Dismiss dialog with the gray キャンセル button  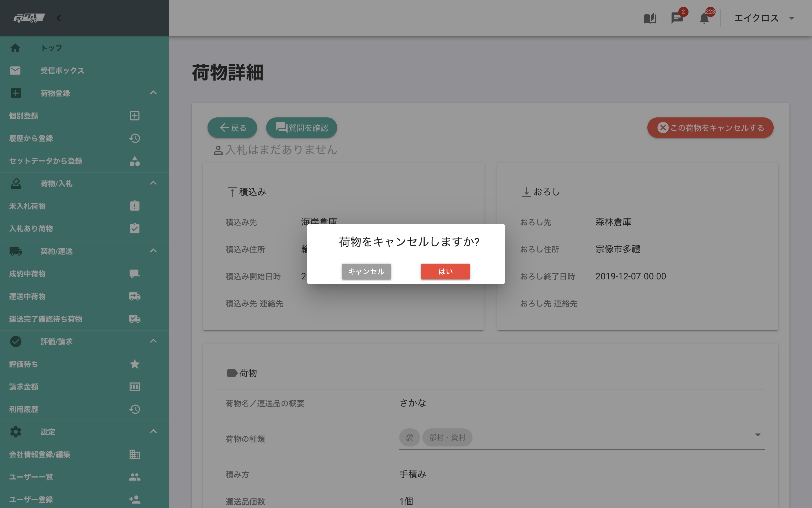(x=366, y=271)
